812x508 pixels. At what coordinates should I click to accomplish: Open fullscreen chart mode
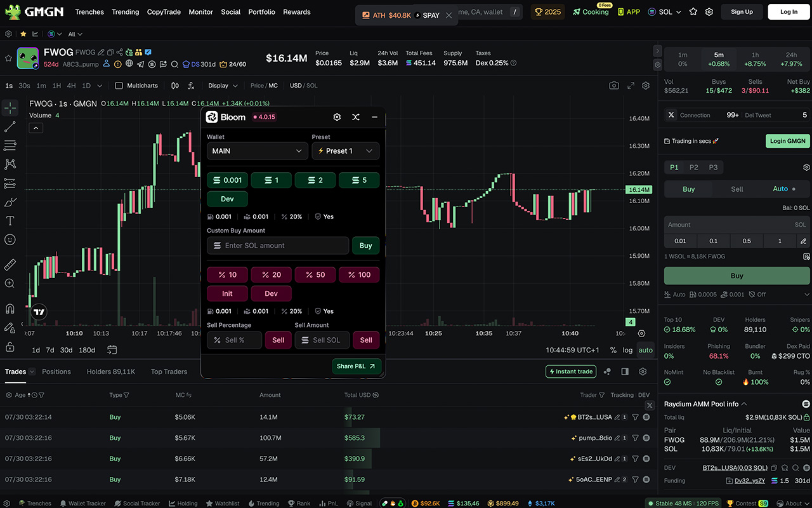631,86
